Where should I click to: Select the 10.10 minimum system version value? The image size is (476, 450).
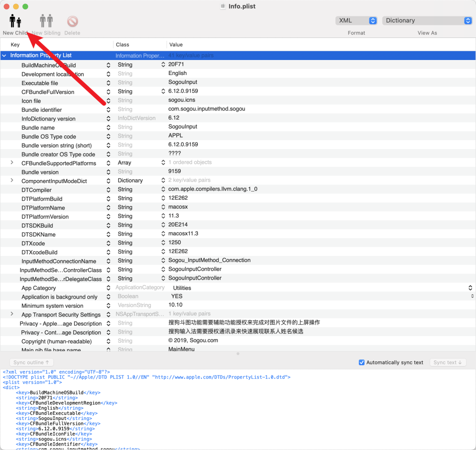click(x=175, y=305)
